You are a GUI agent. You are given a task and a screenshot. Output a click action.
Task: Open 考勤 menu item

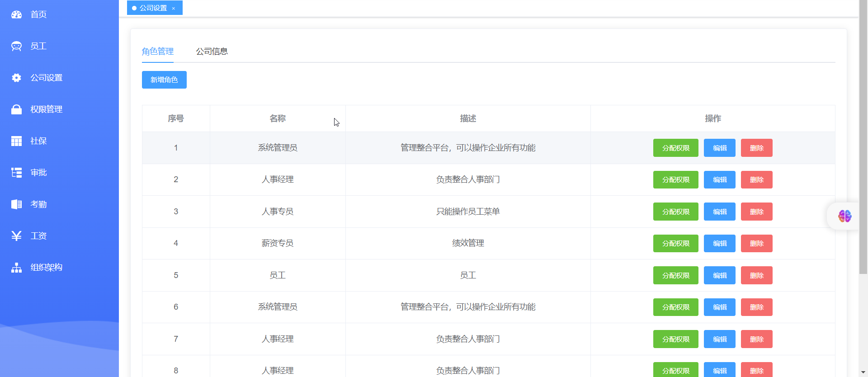pyautogui.click(x=38, y=204)
